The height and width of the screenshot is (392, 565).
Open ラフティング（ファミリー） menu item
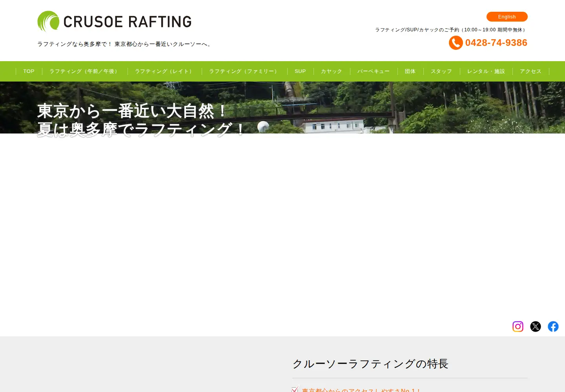(244, 71)
